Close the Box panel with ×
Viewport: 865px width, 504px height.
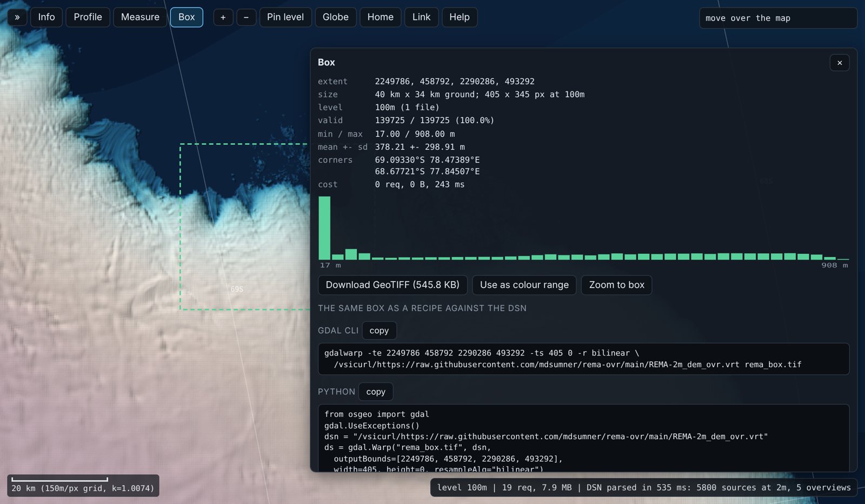(x=840, y=63)
